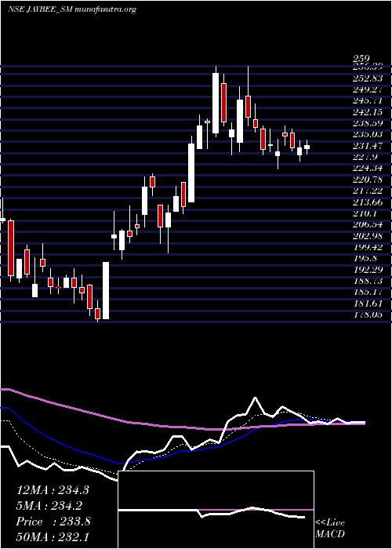Select the 227.9 price axis label
Image resolution: width=392 pixels, height=549 pixels.
click(365, 157)
